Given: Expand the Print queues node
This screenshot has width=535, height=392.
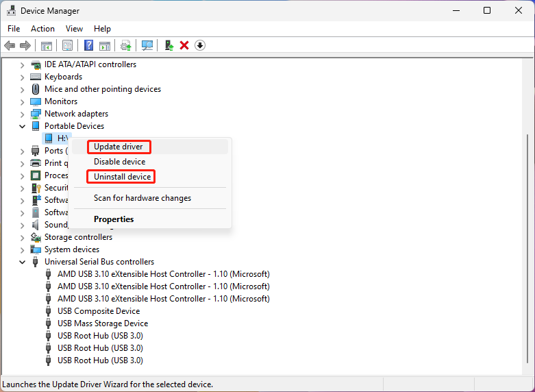Looking at the screenshot, I should [x=22, y=164].
